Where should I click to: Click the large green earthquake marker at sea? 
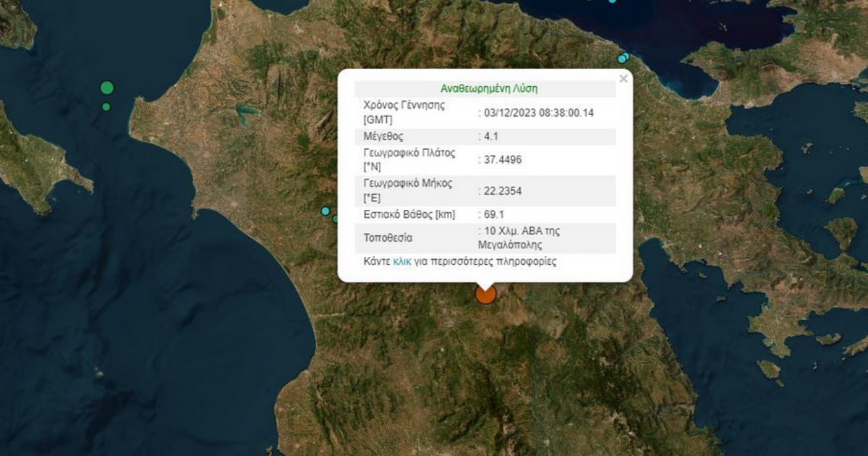[107, 88]
